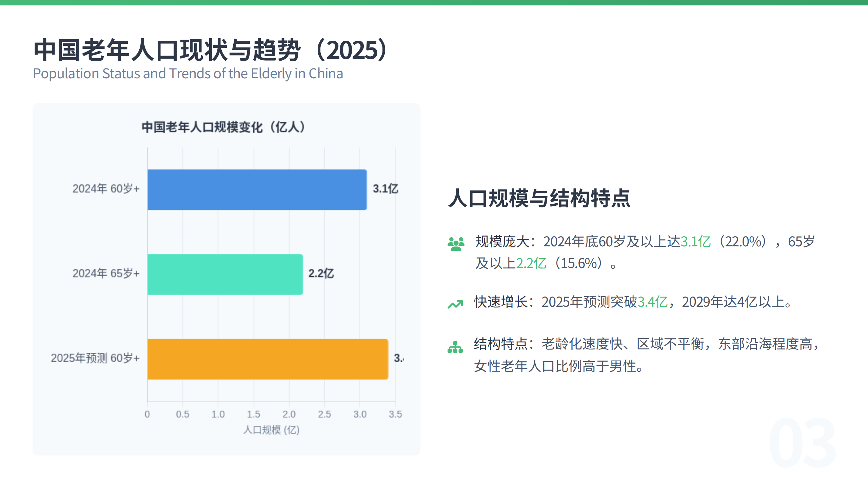Click the people group icon beside 规模庞大
Image resolution: width=868 pixels, height=488 pixels.
coord(456,244)
